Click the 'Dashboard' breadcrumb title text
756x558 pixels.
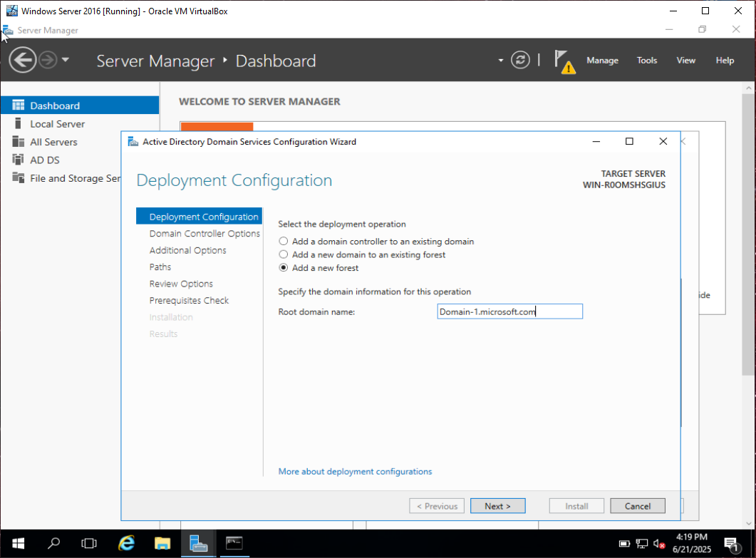276,61
